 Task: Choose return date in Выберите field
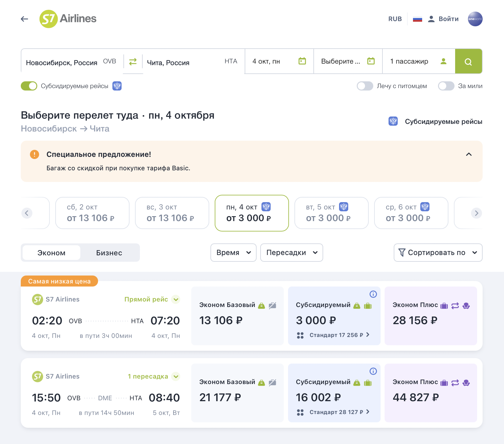click(348, 61)
